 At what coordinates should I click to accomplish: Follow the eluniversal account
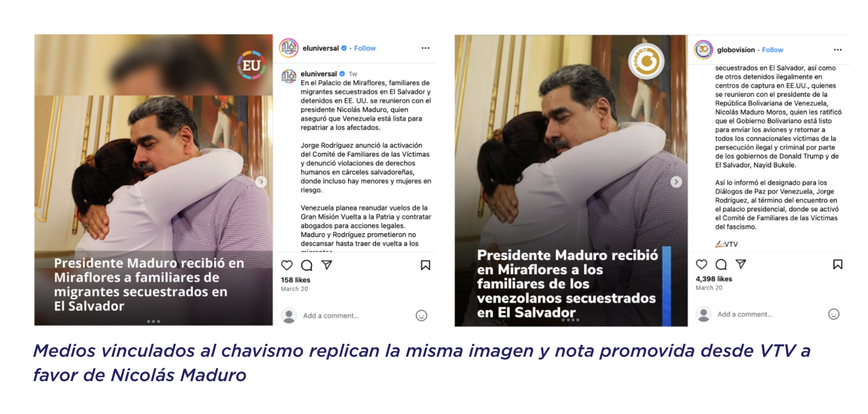(x=365, y=48)
